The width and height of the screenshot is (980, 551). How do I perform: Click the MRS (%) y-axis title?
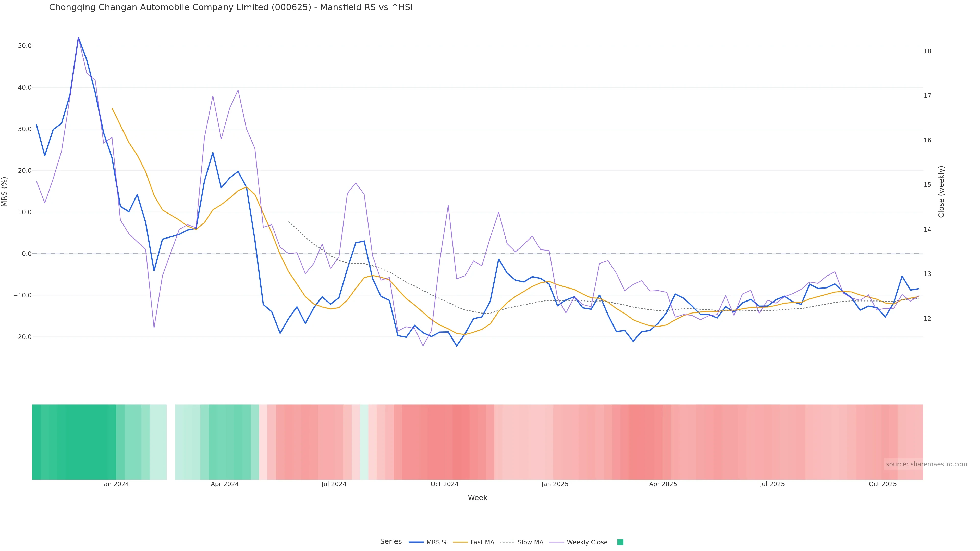[x=5, y=192]
